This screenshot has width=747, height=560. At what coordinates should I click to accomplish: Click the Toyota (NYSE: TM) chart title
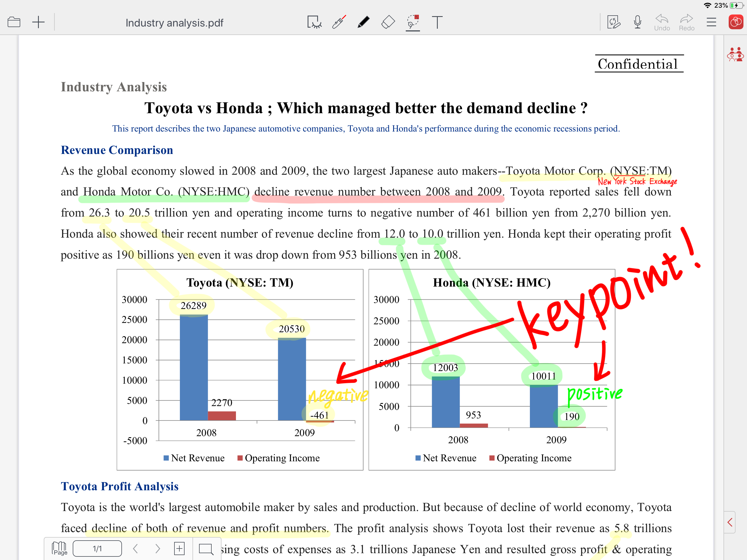point(240,282)
